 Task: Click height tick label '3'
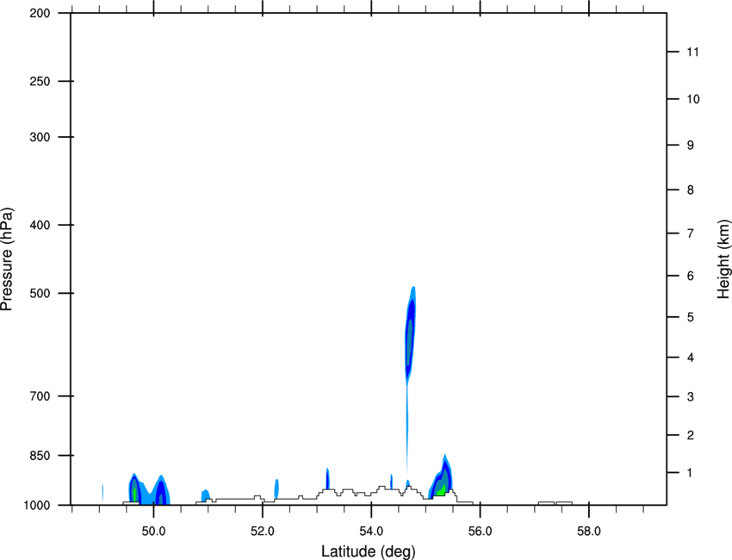691,397
